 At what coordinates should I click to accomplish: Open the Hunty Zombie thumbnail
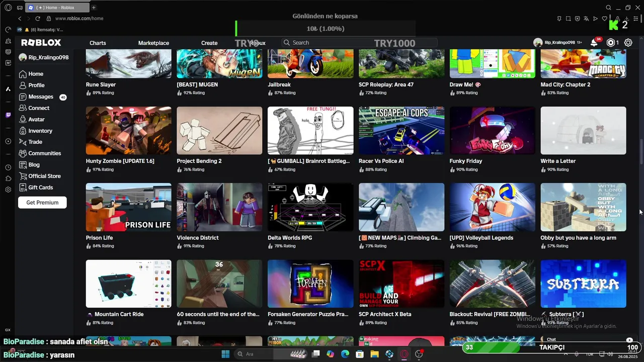pos(128,131)
